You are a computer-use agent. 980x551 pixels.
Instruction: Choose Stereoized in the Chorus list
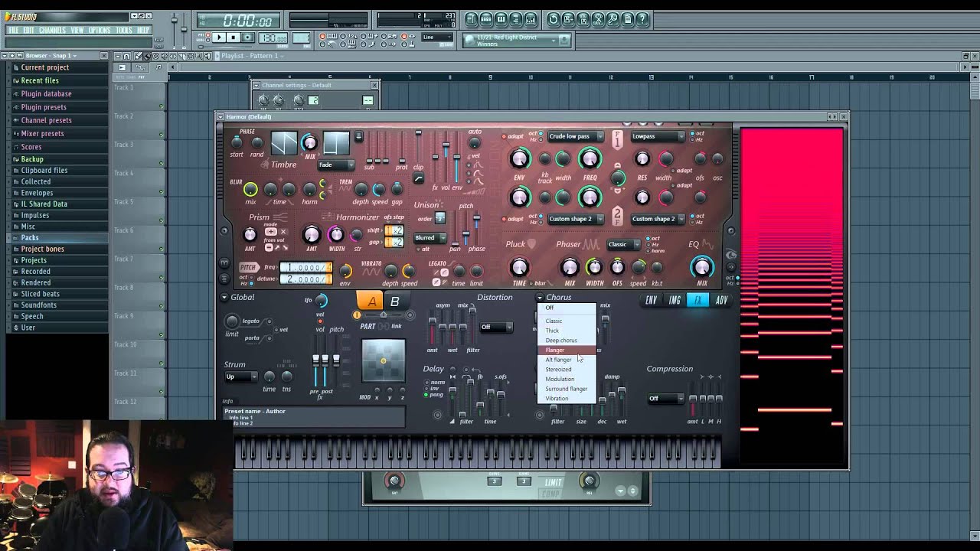coord(567,369)
